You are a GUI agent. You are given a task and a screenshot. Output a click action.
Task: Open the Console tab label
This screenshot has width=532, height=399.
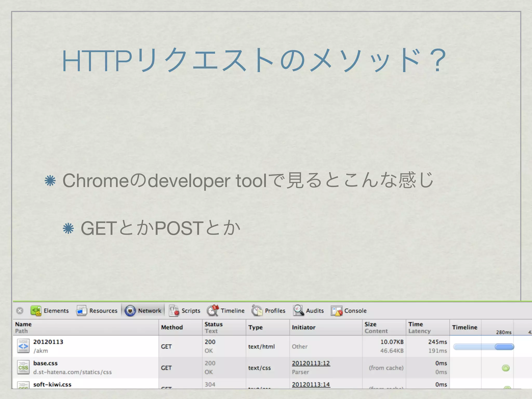click(x=355, y=311)
